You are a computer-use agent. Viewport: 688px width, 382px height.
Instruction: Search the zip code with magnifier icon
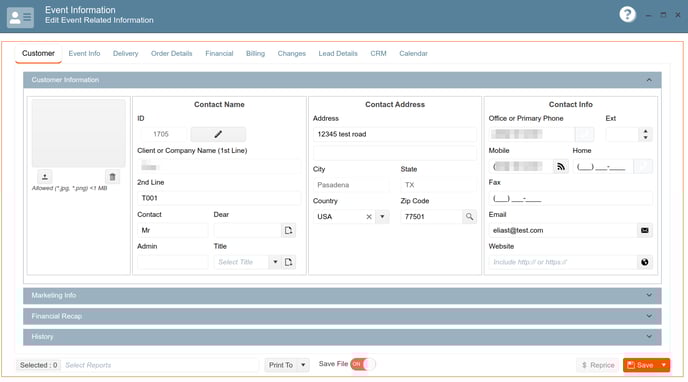pyautogui.click(x=469, y=217)
